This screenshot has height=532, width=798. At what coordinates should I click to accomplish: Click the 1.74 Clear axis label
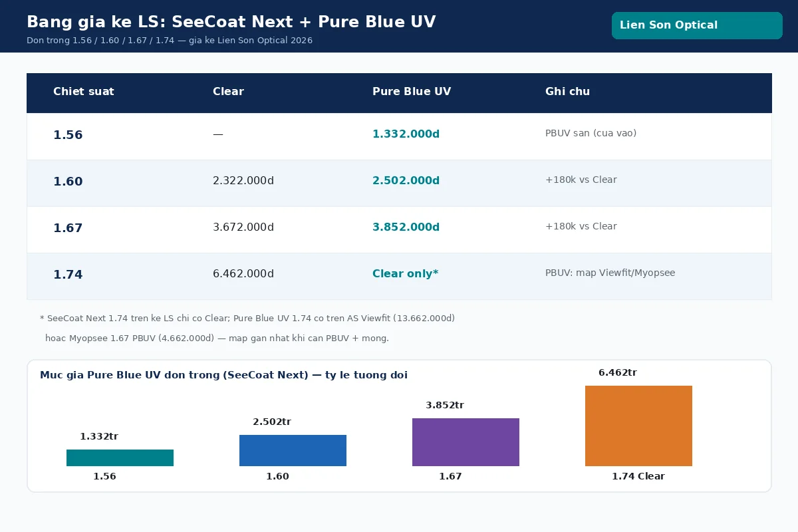click(x=638, y=477)
